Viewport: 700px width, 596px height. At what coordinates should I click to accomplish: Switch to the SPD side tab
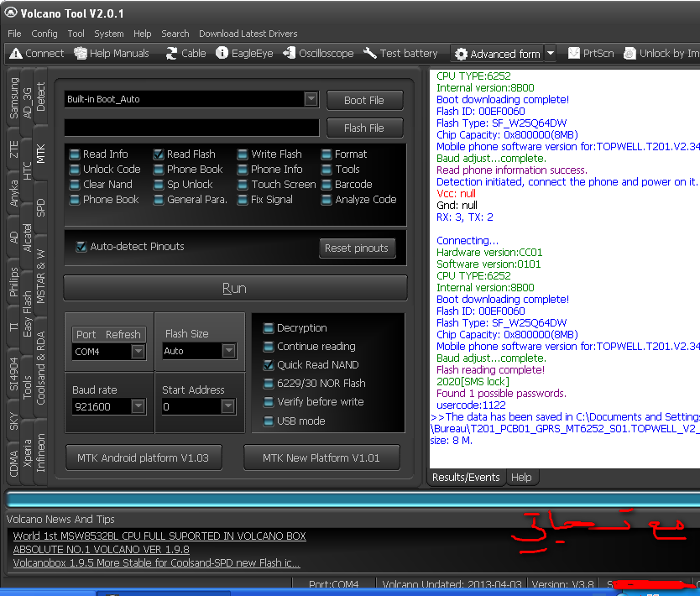(x=40, y=207)
